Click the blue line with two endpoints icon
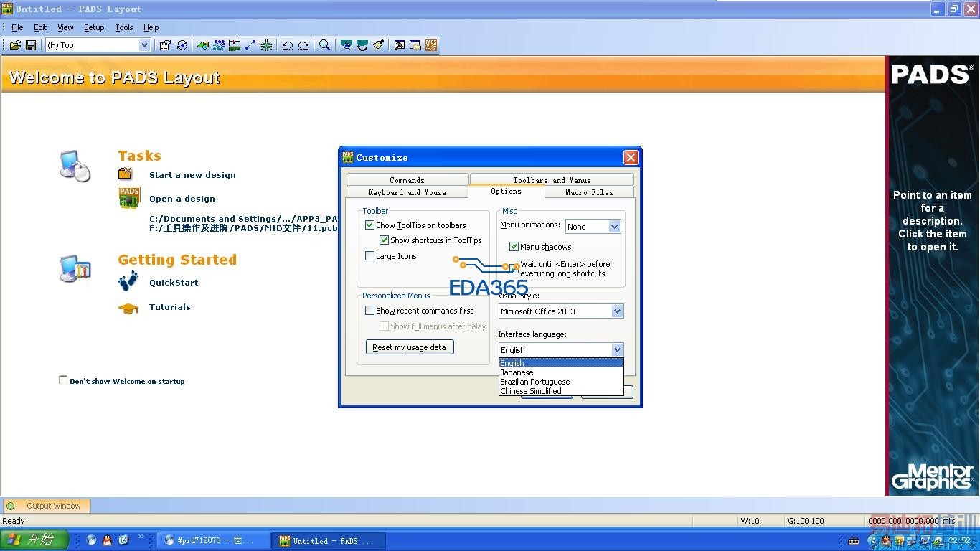This screenshot has width=980, height=551. (x=250, y=45)
